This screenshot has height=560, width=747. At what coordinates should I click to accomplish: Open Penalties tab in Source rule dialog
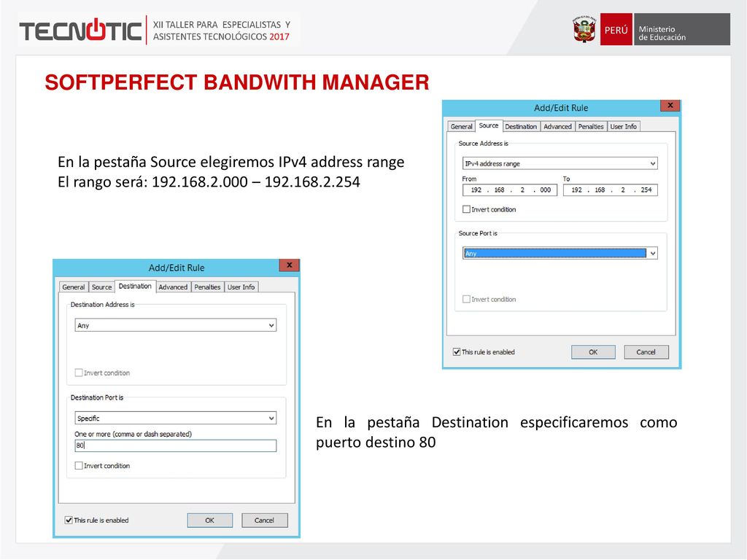pyautogui.click(x=591, y=127)
